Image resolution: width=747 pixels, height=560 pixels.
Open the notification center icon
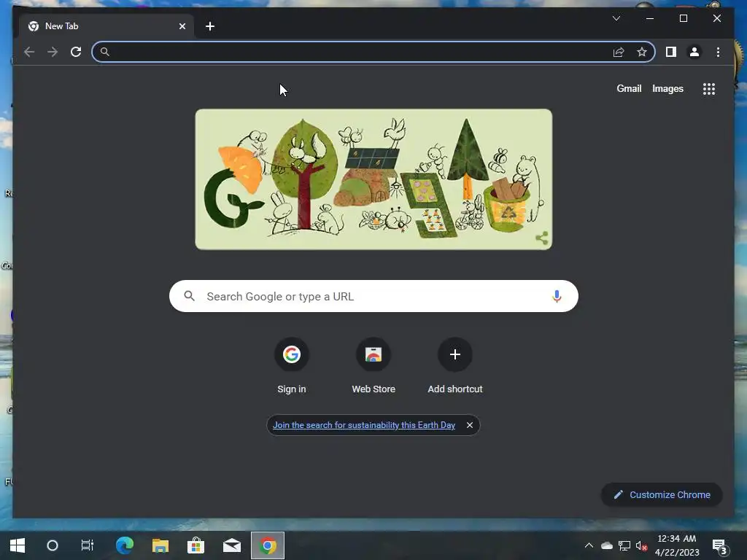720,547
